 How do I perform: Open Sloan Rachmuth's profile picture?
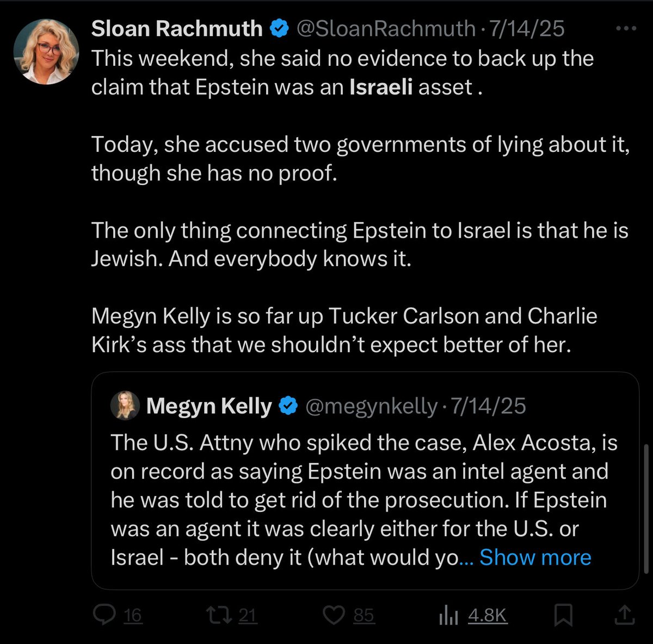[46, 52]
